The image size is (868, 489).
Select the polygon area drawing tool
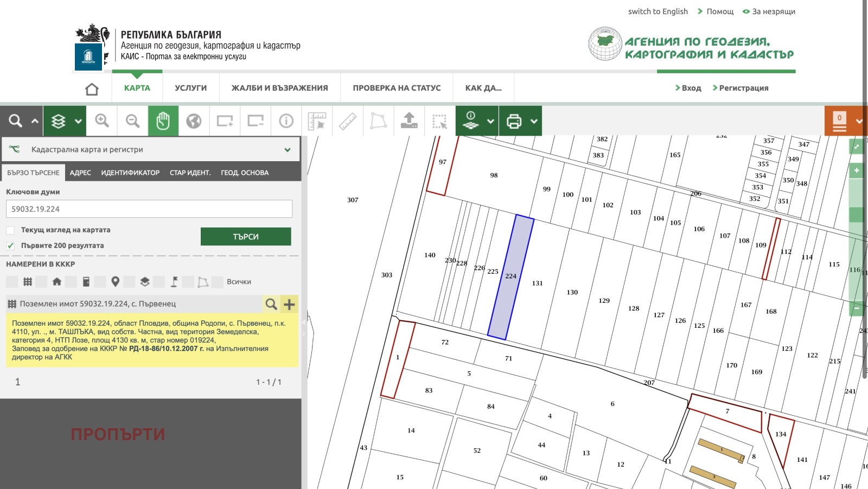pos(378,120)
